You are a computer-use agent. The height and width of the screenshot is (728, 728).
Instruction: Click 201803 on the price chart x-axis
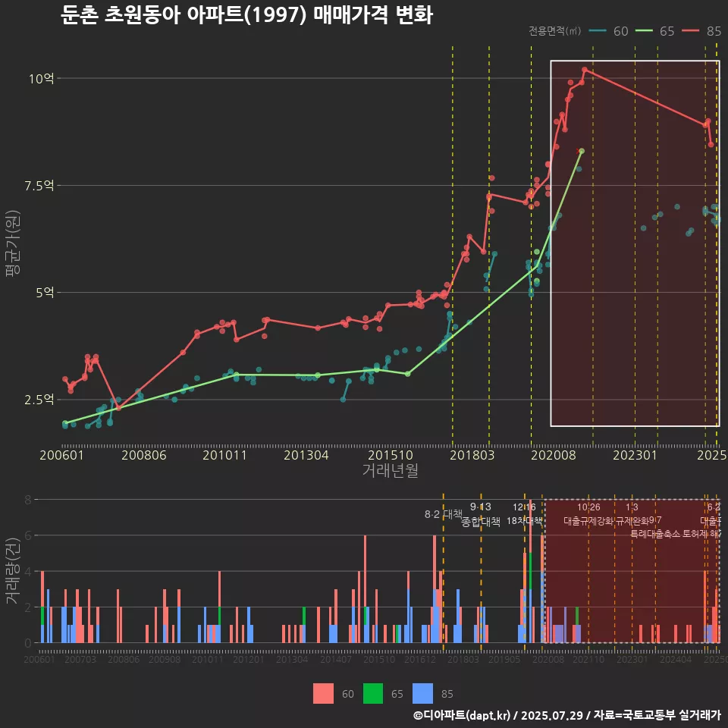point(472,455)
